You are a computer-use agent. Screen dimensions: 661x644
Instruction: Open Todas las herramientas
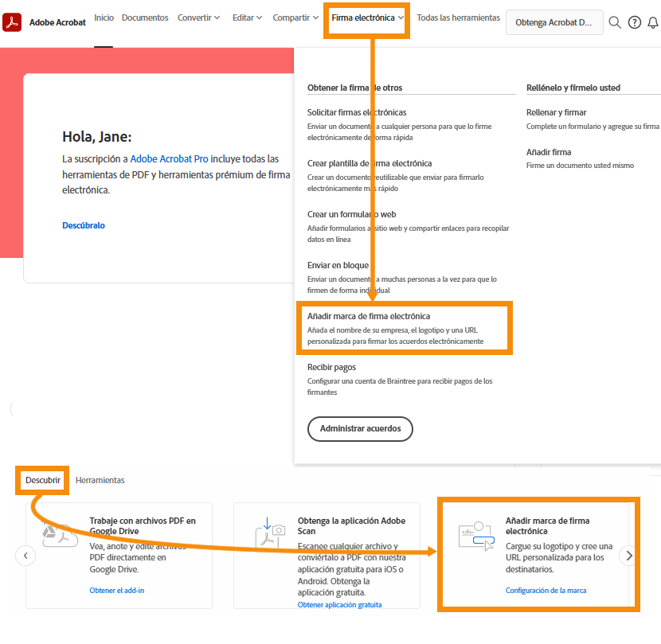458,18
